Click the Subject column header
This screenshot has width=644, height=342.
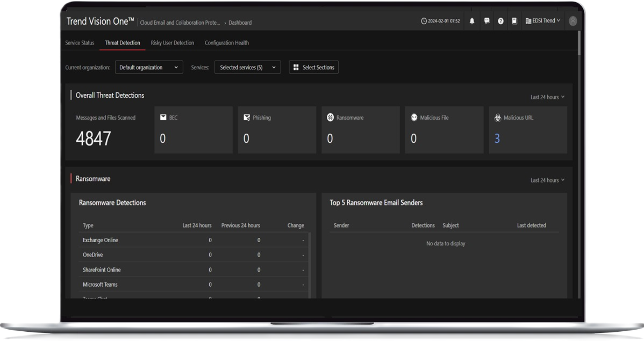pos(450,225)
